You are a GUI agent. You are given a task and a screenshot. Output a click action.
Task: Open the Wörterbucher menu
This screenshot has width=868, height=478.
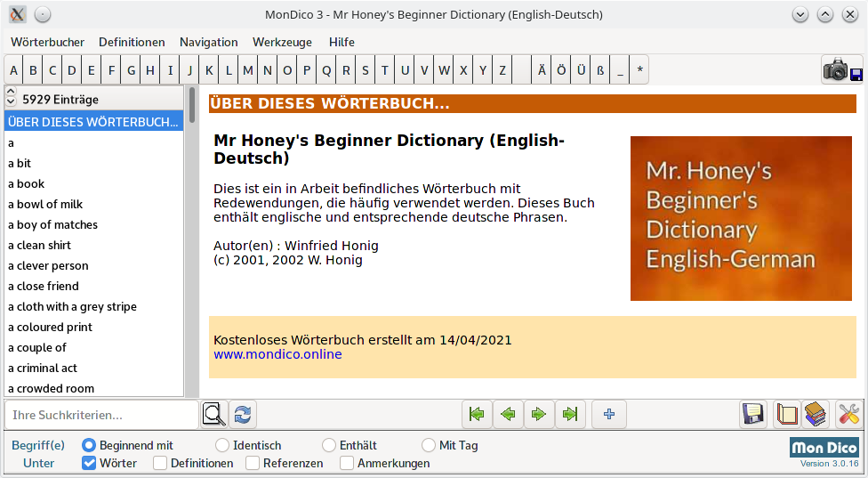click(x=48, y=42)
